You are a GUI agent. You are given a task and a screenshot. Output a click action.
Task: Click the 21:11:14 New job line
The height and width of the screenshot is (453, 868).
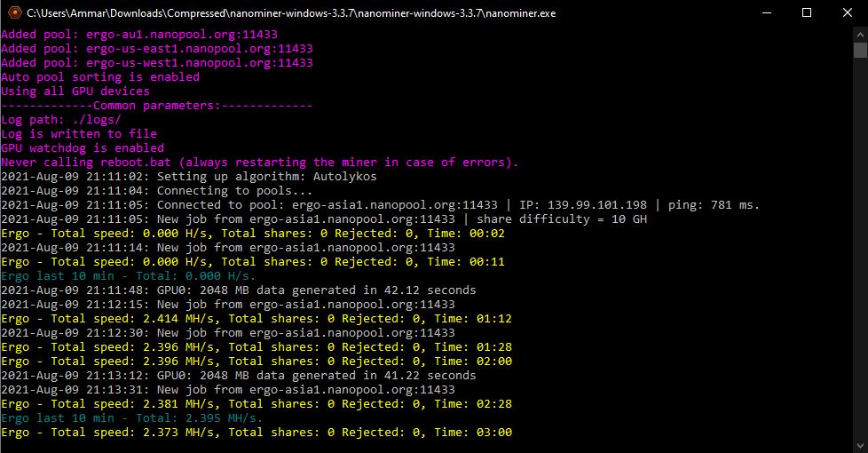pyautogui.click(x=228, y=248)
